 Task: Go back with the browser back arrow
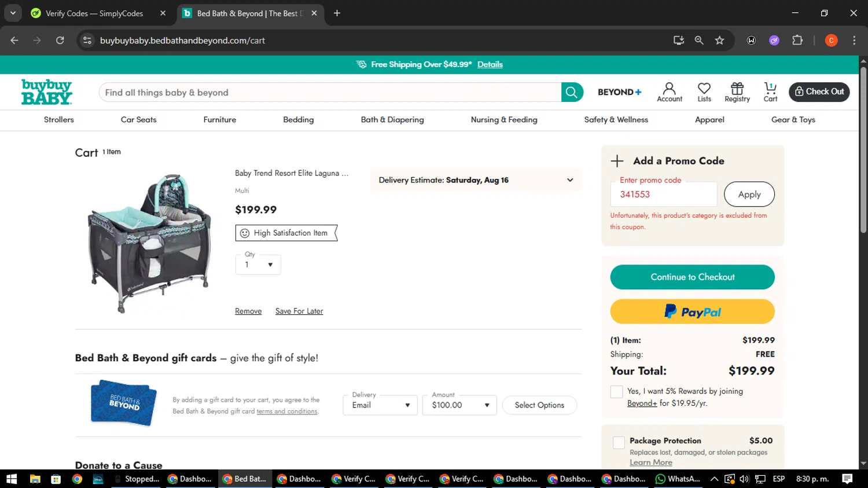(x=14, y=41)
